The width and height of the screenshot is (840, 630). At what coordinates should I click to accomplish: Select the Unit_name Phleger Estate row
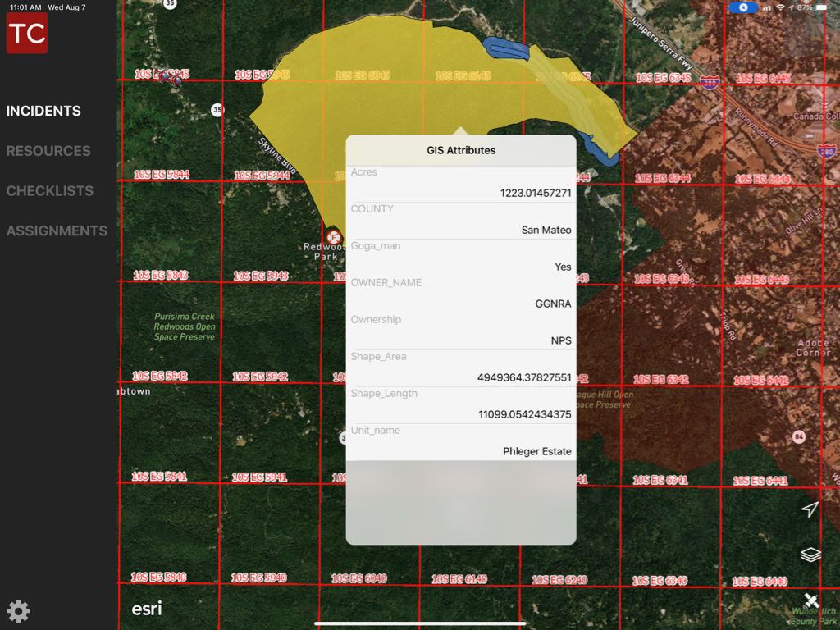(460, 442)
